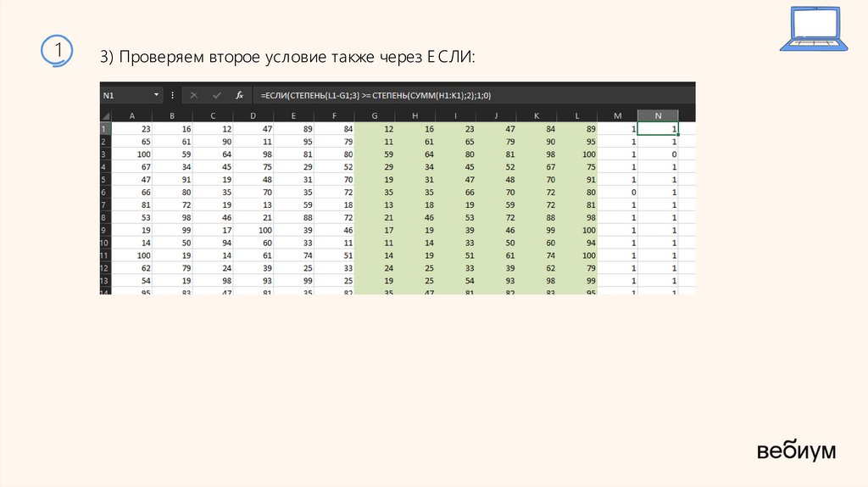Select column A header
This screenshot has width=868, height=487.
[x=131, y=115]
